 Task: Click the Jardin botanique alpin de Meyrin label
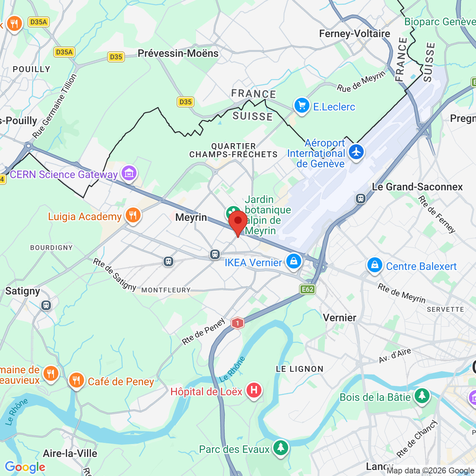(x=268, y=215)
